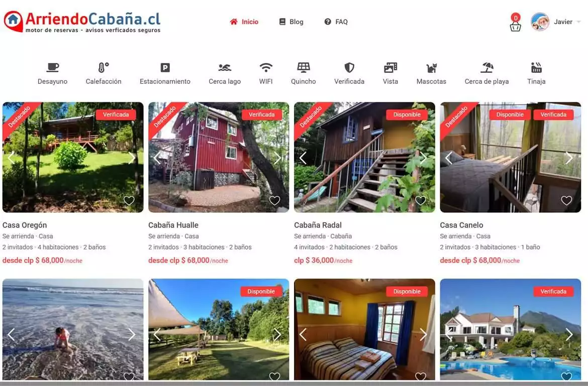The image size is (588, 386).
Task: Filter listings by the Desayuno icon
Action: tap(52, 73)
